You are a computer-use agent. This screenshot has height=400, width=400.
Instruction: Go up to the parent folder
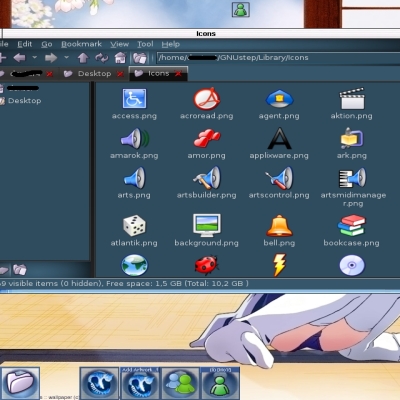click(x=83, y=58)
